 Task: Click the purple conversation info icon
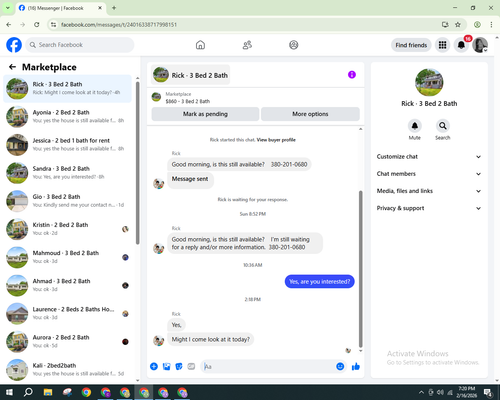pos(352,75)
